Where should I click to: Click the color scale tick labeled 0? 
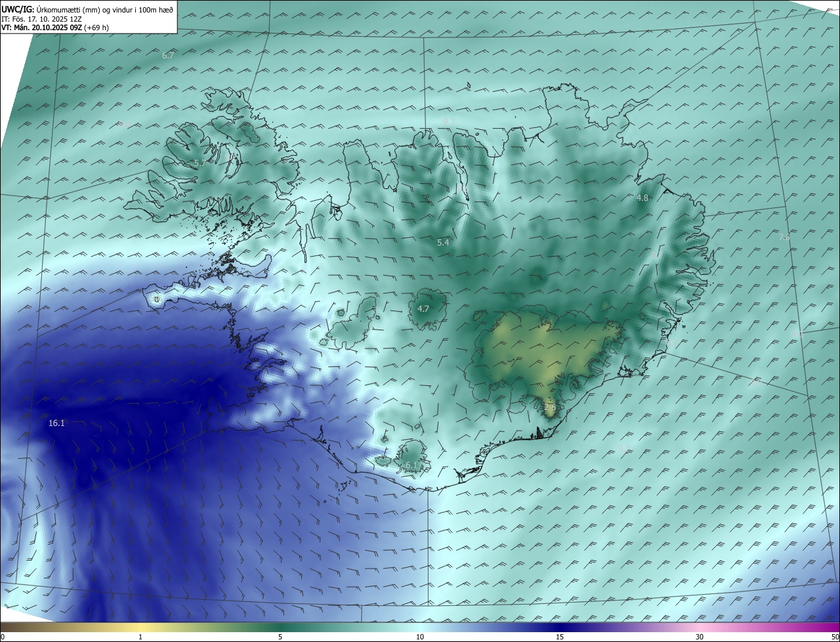3,637
